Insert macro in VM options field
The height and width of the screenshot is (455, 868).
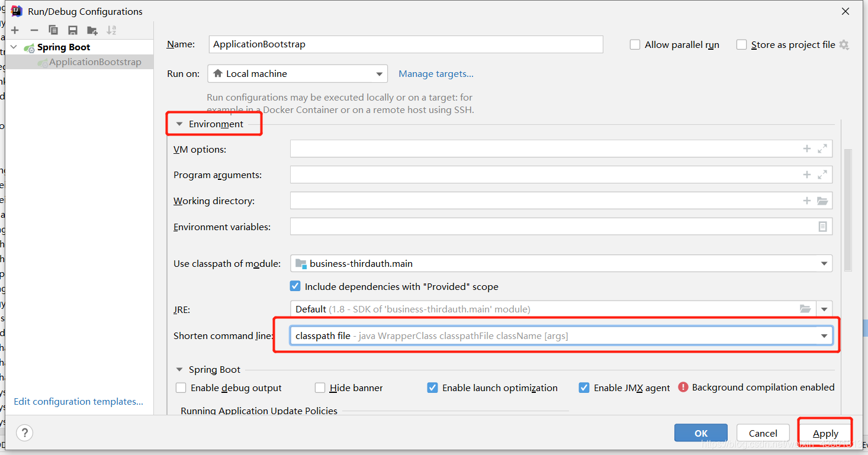click(806, 149)
